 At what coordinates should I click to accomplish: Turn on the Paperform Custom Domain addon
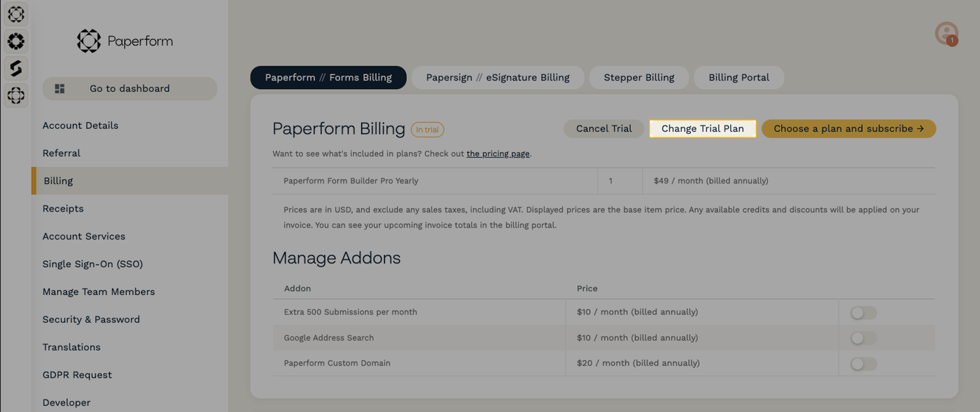(863, 364)
